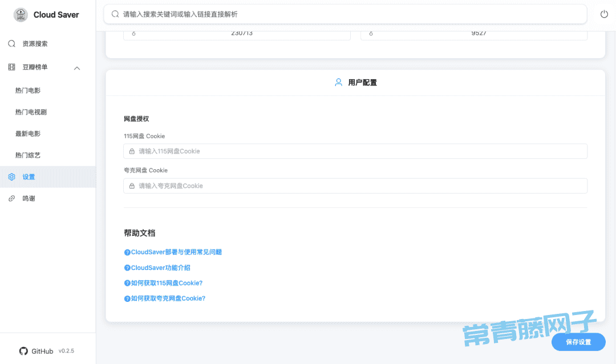Click the 保存设置 button
This screenshot has width=616, height=364.
coord(578,342)
